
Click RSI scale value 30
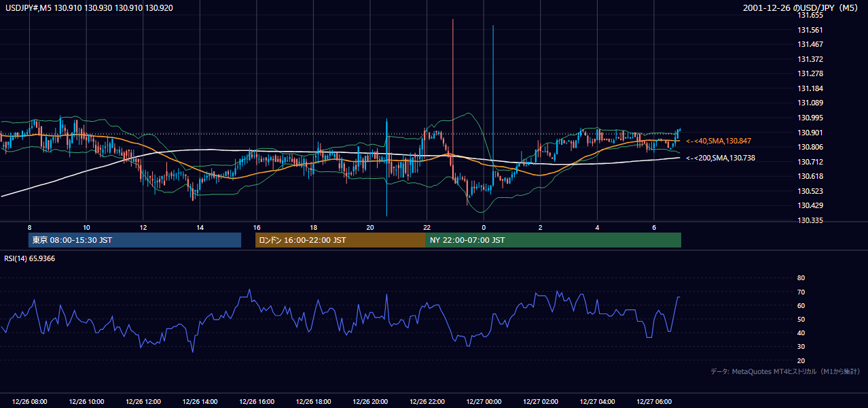(x=801, y=347)
